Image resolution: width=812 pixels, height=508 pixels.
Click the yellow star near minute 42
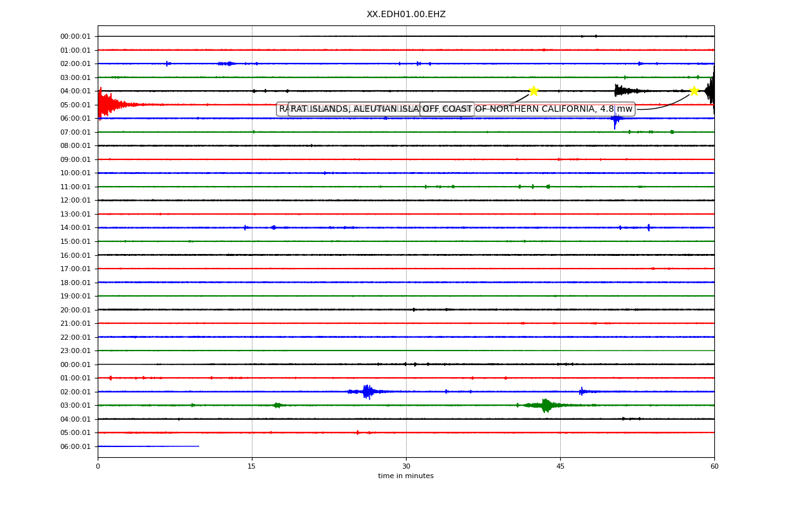534,91
